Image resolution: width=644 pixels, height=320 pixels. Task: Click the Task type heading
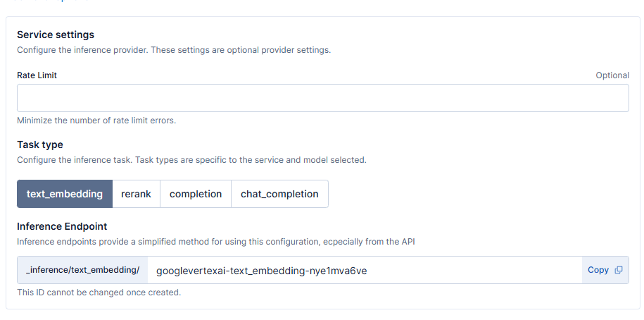(x=40, y=144)
